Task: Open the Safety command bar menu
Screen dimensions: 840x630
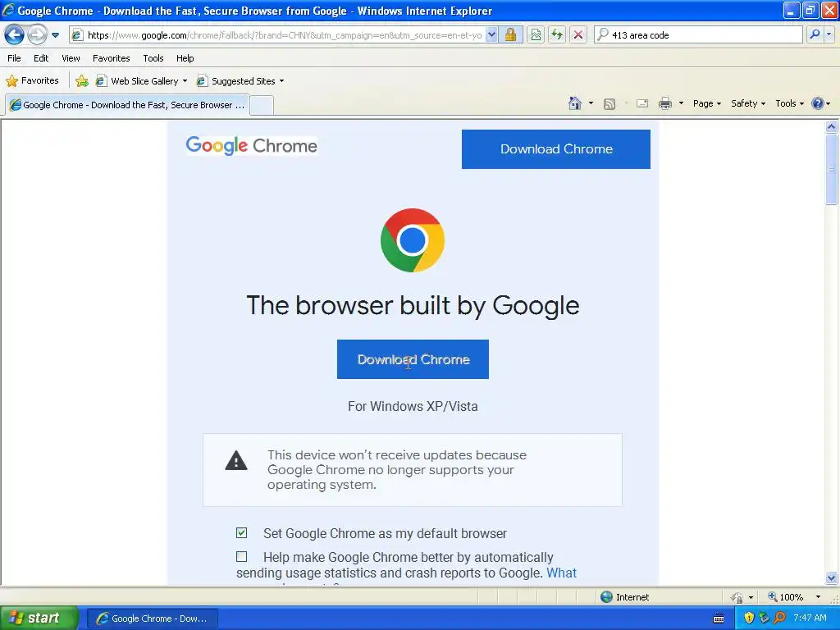Action: [x=748, y=103]
